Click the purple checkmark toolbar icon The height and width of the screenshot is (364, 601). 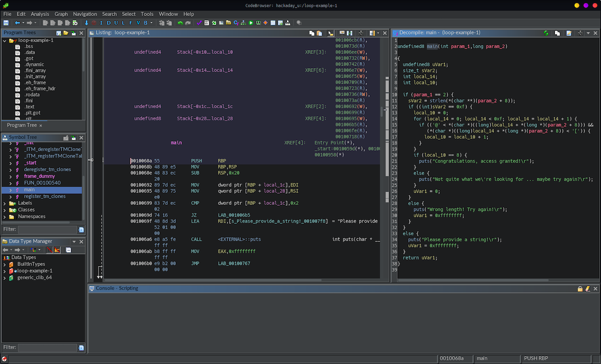pyautogui.click(x=199, y=23)
